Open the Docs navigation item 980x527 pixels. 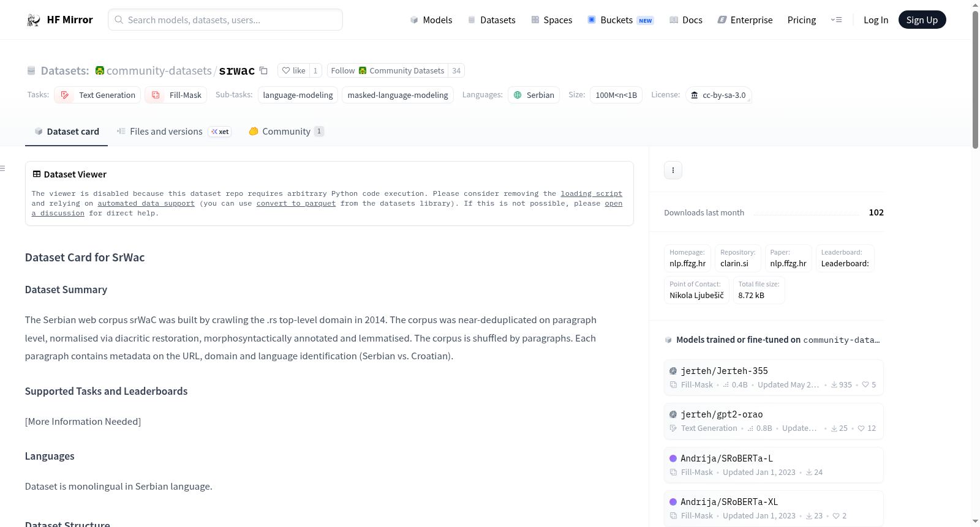point(685,20)
